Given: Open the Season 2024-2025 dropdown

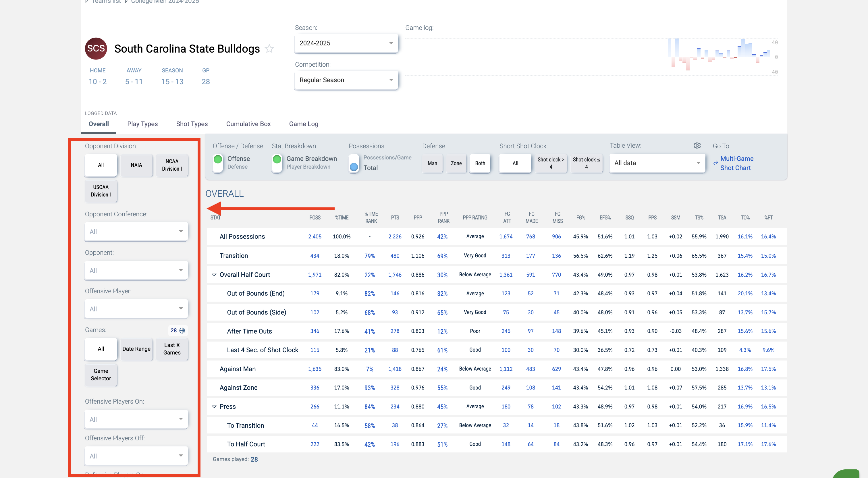Looking at the screenshot, I should [346, 43].
